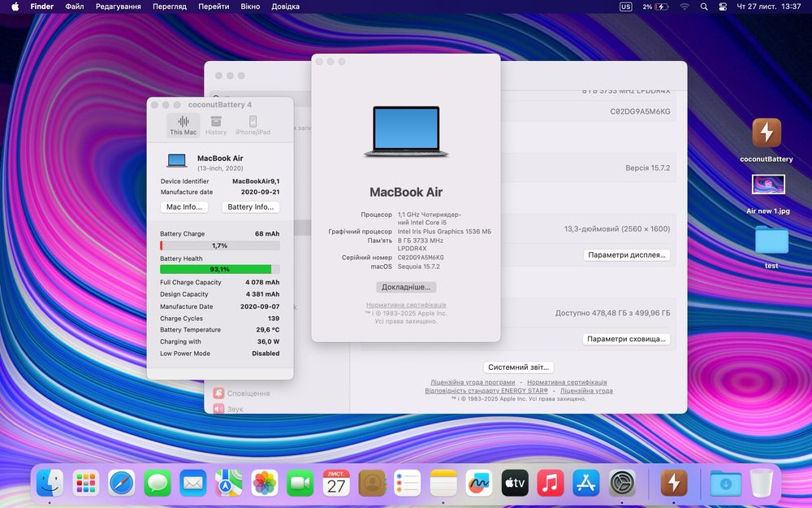The height and width of the screenshot is (508, 812).
Task: Click Charge Cycles value 139
Action: pyautogui.click(x=274, y=319)
